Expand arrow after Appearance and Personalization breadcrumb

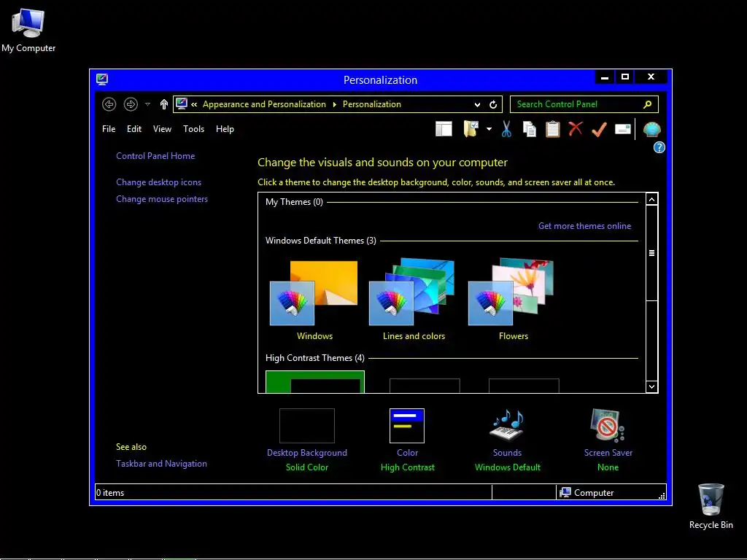334,104
